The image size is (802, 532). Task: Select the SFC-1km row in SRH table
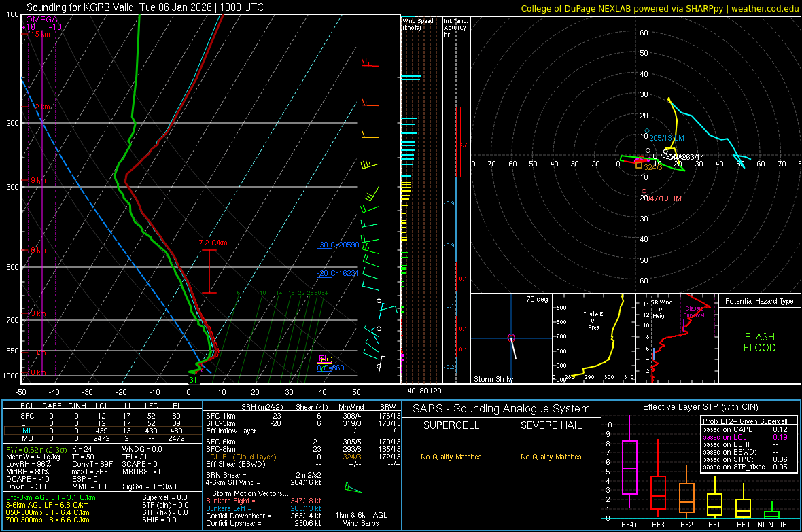303,416
